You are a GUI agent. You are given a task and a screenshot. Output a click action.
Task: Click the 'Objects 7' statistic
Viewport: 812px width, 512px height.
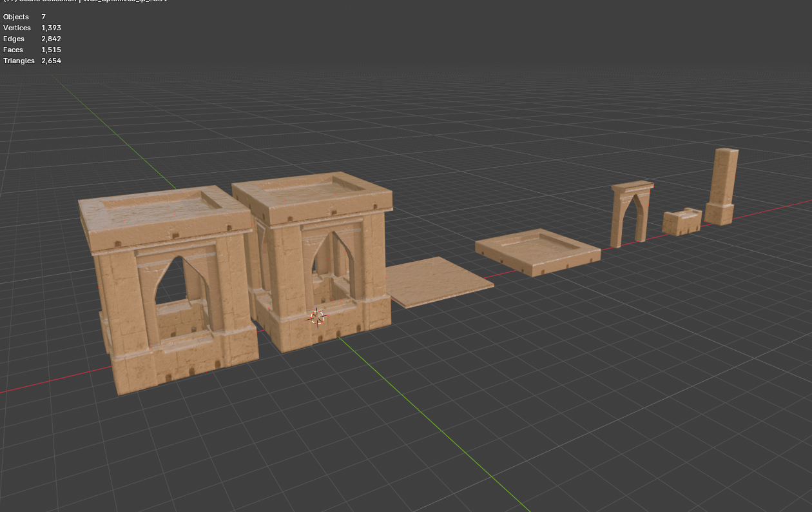[x=24, y=17]
